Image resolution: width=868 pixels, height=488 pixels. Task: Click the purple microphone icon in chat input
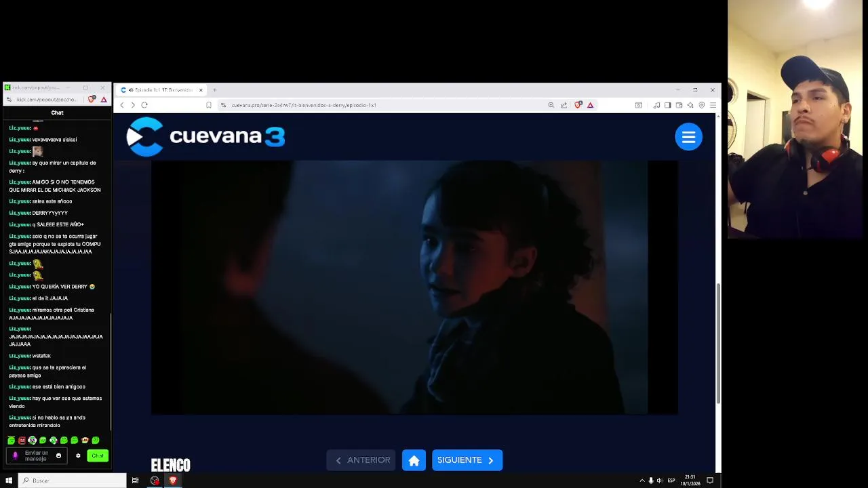[16, 456]
